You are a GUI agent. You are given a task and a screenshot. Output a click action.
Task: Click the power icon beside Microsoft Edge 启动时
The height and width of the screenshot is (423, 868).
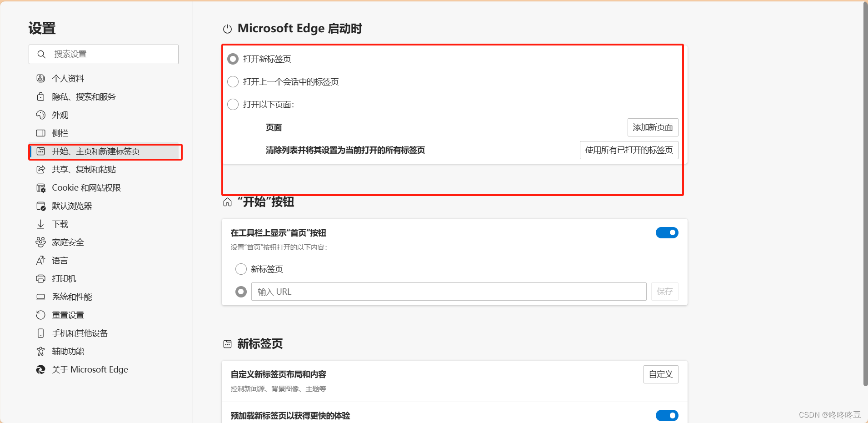pyautogui.click(x=227, y=29)
